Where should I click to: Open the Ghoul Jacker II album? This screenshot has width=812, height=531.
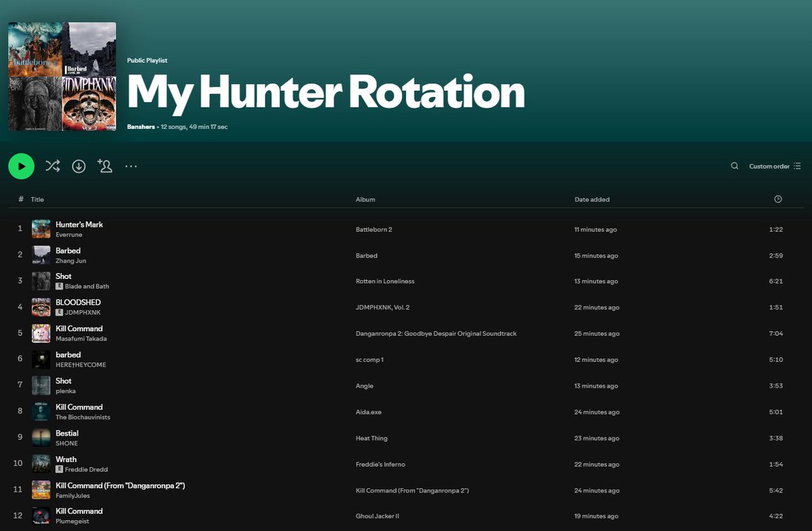coord(378,516)
